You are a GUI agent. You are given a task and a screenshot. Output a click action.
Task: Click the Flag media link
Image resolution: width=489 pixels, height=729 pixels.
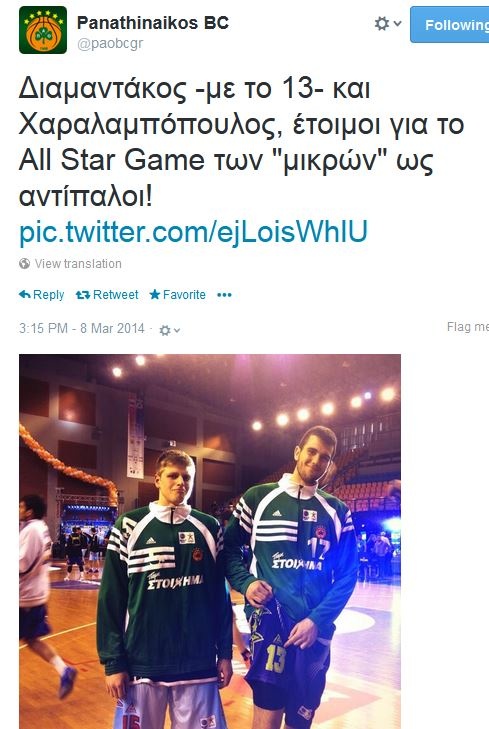click(x=468, y=327)
